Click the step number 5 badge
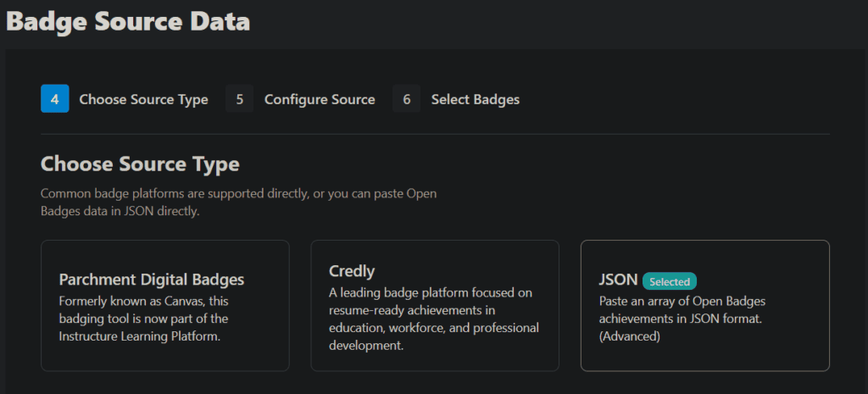The width and height of the screenshot is (868, 394). tap(240, 99)
